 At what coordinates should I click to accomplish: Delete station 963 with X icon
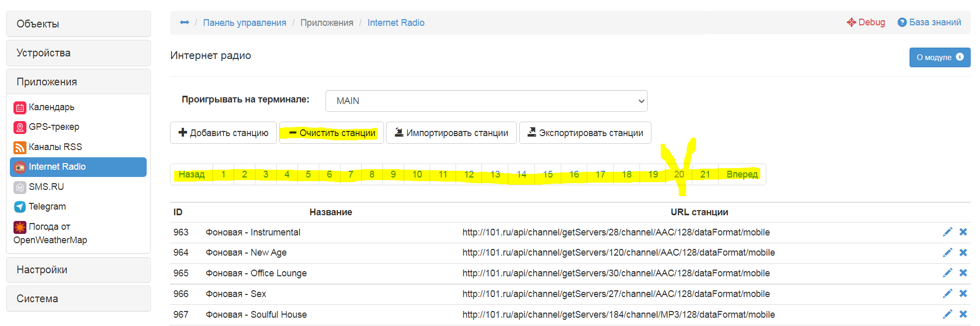tap(963, 232)
